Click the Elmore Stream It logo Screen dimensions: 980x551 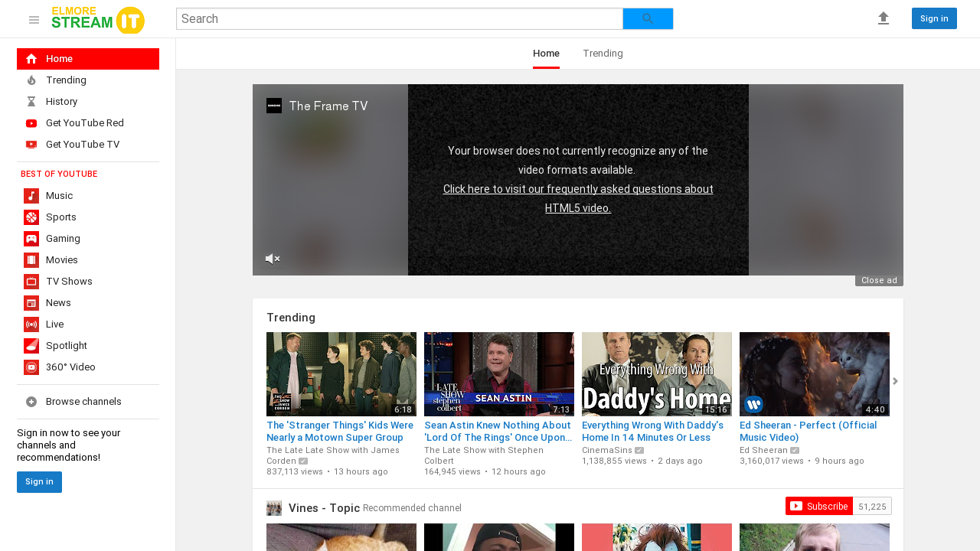98,19
